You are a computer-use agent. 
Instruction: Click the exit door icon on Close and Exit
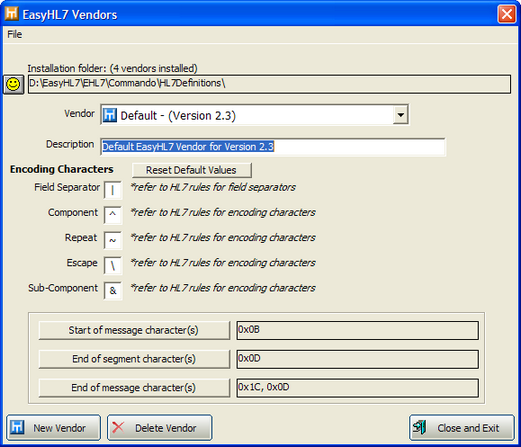(x=420, y=427)
